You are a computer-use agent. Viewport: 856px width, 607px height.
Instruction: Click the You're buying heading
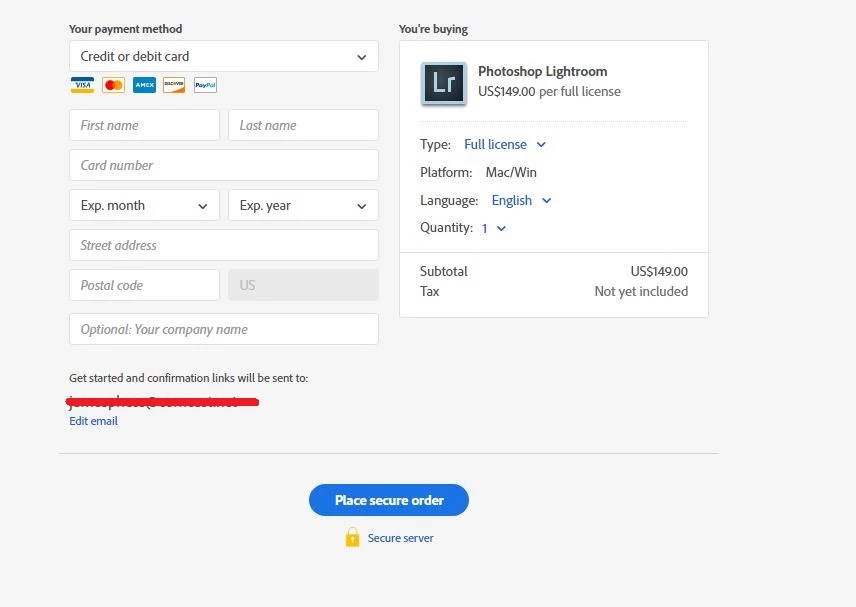pos(433,29)
